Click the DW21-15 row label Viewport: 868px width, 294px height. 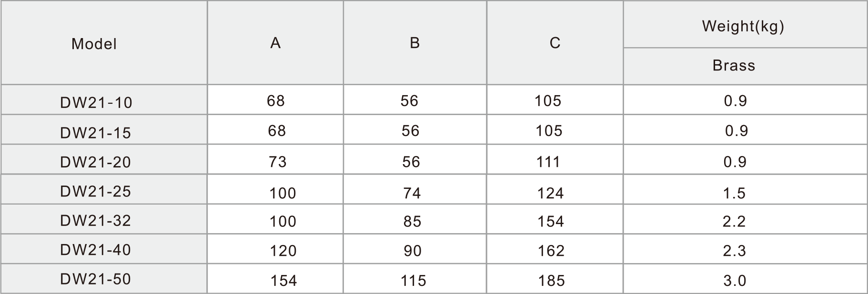(104, 129)
